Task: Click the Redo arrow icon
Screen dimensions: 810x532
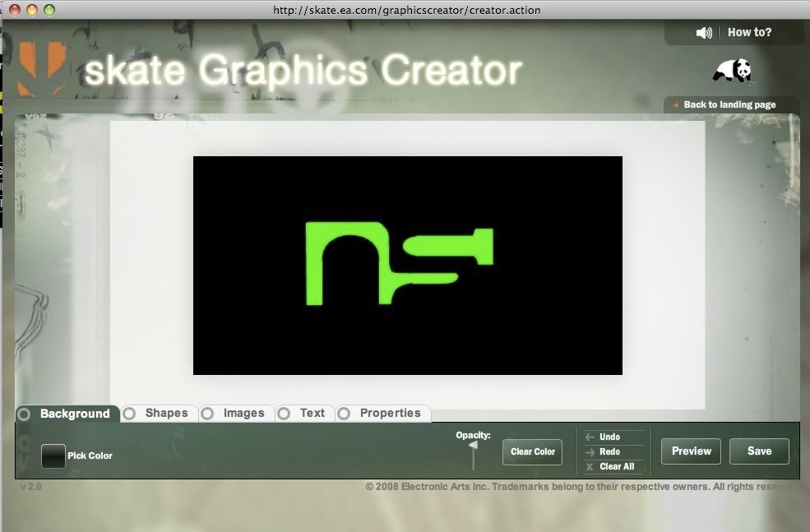Action: pyautogui.click(x=590, y=452)
